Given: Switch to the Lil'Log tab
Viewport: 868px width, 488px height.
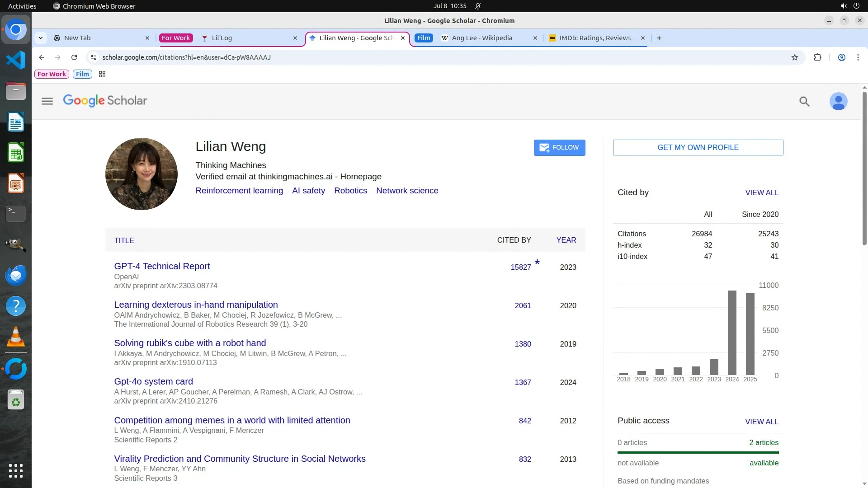Looking at the screenshot, I should [x=222, y=38].
